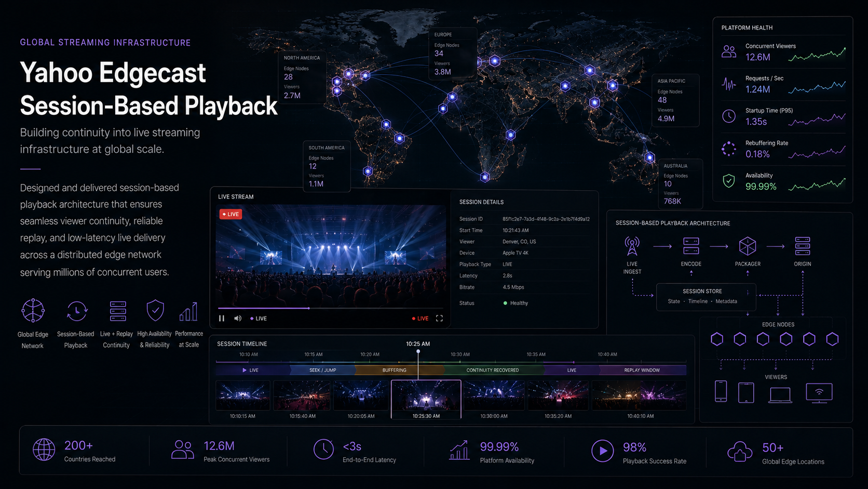Click the Australia region card
Screen dimensions: 868x489
[x=680, y=183]
